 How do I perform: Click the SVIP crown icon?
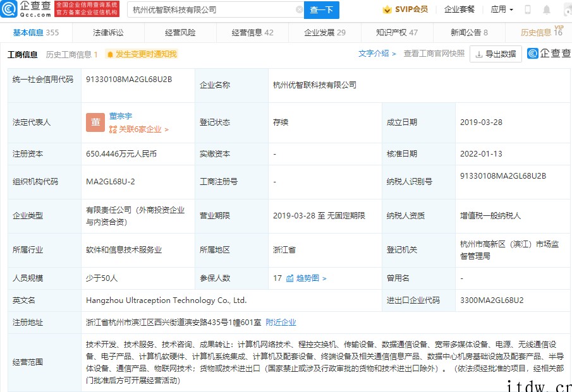point(387,10)
